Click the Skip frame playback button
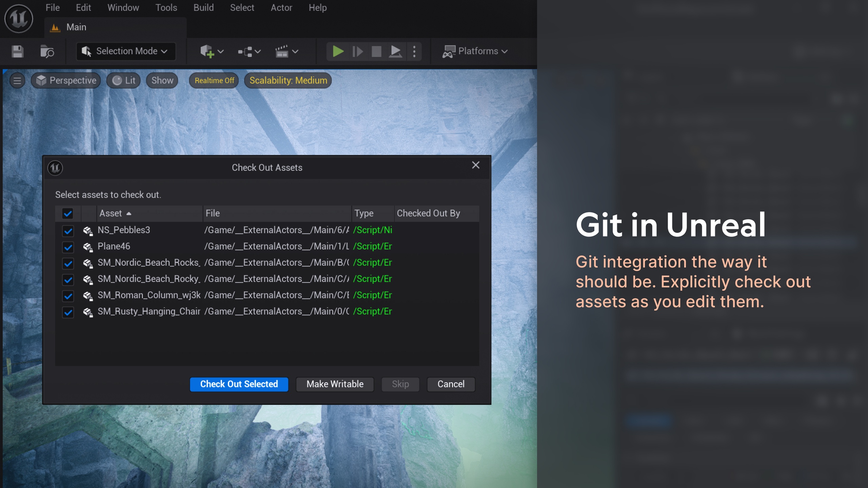This screenshot has width=868, height=488. 357,52
